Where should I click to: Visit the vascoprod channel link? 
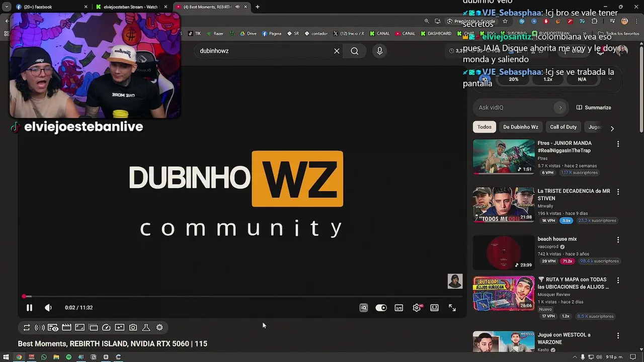[548, 247]
